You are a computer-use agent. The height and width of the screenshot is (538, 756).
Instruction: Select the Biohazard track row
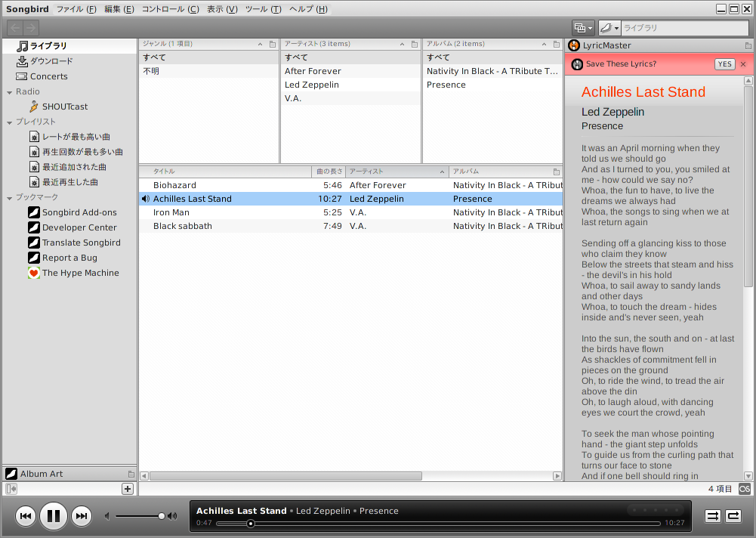(351, 185)
